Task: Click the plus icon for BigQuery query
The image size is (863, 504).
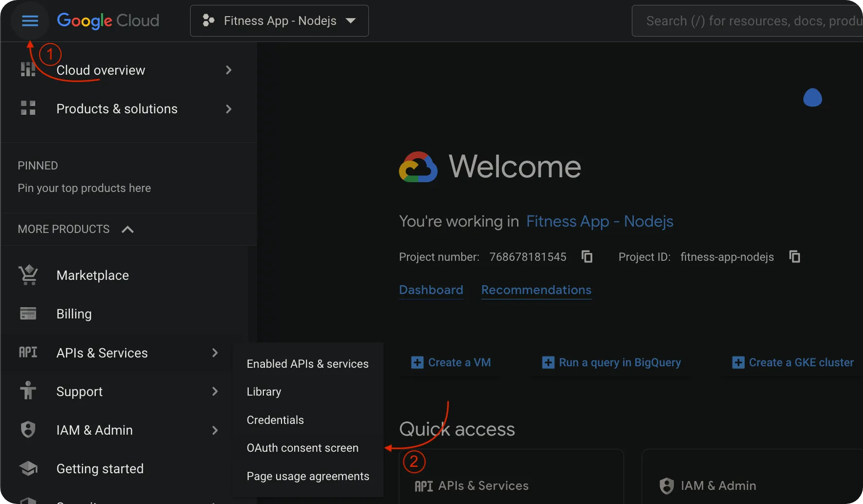Action: point(548,362)
